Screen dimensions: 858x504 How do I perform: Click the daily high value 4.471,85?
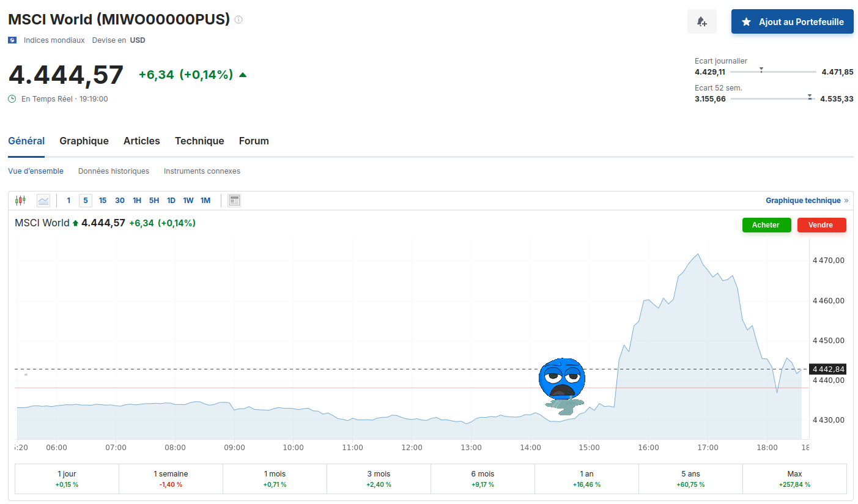pos(838,72)
